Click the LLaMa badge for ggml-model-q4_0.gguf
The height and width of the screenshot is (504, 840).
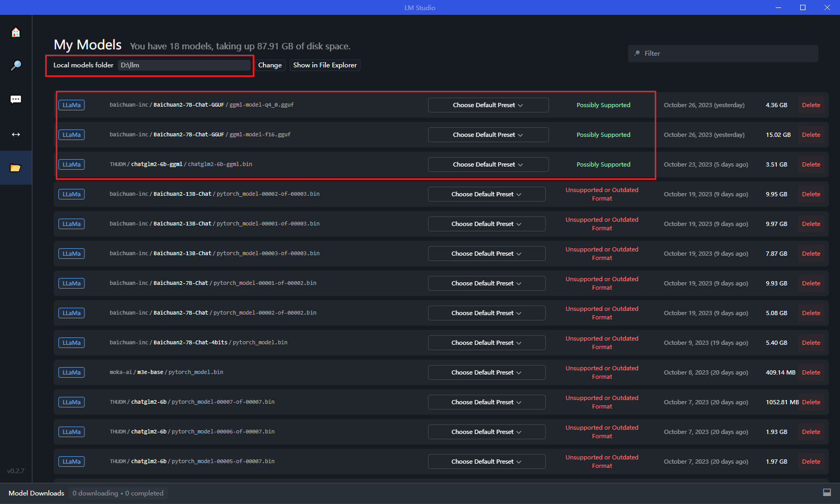point(72,105)
